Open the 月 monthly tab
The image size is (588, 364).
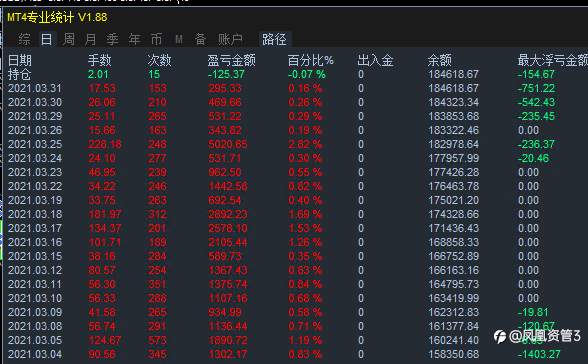tap(90, 39)
